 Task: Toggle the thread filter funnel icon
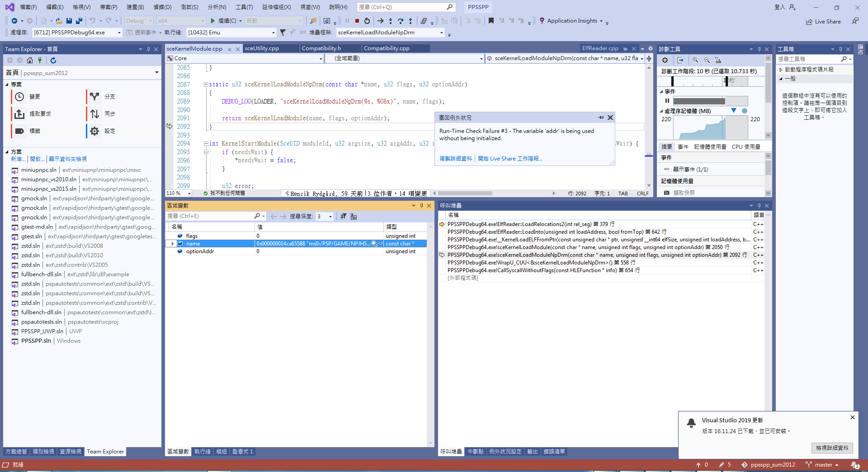coord(283,33)
